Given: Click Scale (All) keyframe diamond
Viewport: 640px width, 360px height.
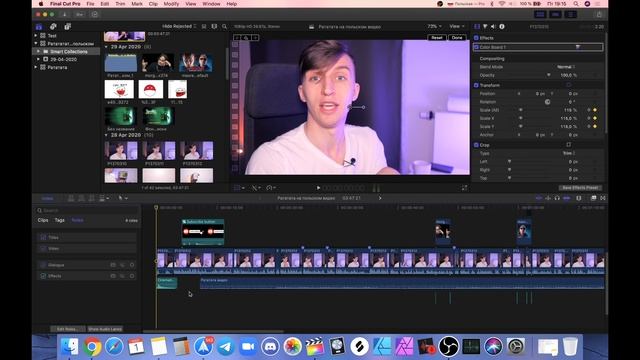Looking at the screenshot, I should click(595, 110).
